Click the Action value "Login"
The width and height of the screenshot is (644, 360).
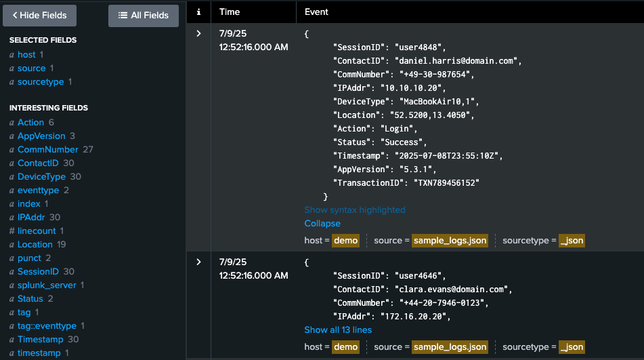point(397,129)
